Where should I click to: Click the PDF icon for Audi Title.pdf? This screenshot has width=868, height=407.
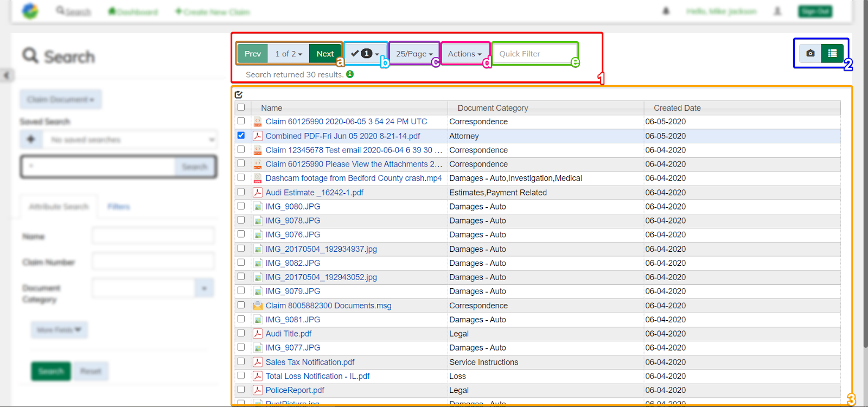click(x=258, y=334)
